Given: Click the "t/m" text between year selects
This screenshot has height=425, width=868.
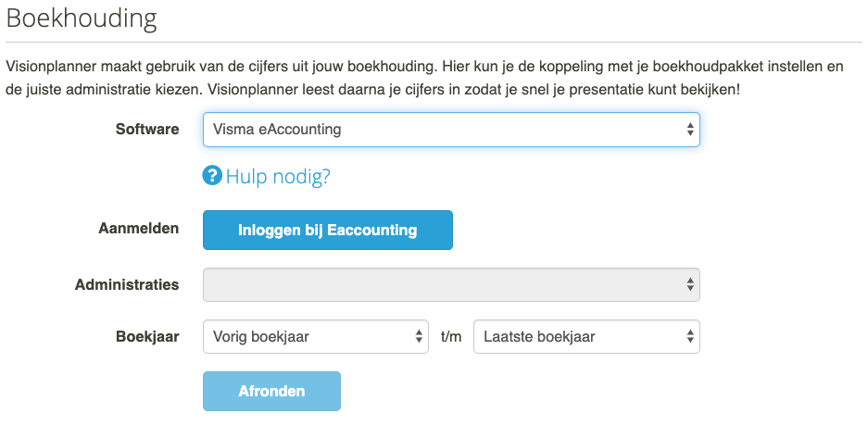Looking at the screenshot, I should [x=451, y=336].
